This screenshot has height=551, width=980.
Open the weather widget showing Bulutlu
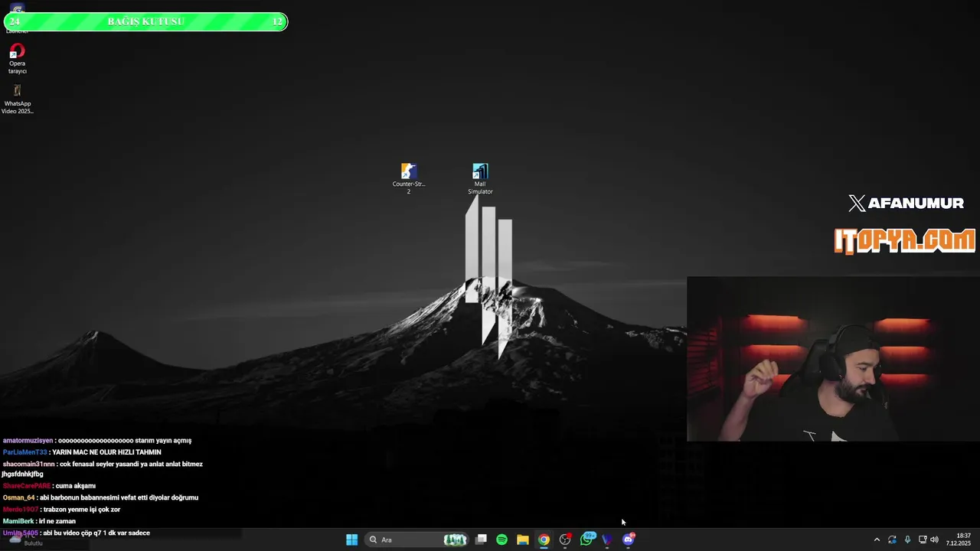[x=27, y=540]
